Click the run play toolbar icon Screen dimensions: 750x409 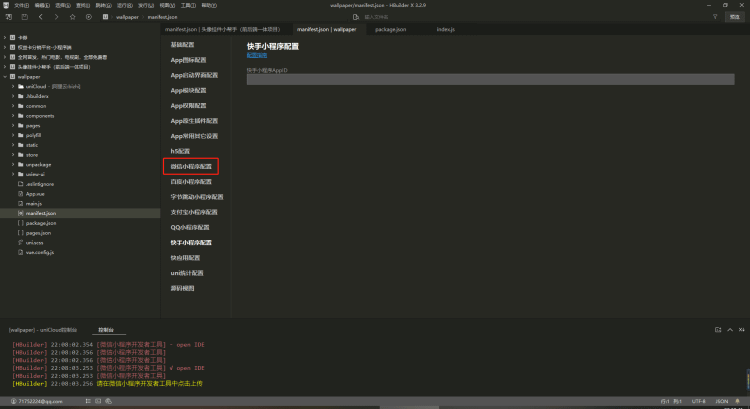click(88, 17)
